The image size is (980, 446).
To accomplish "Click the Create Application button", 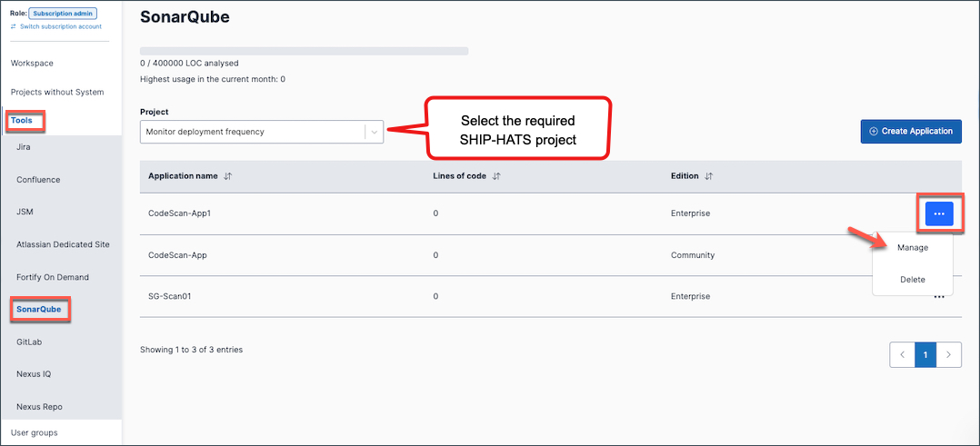I will point(911,131).
